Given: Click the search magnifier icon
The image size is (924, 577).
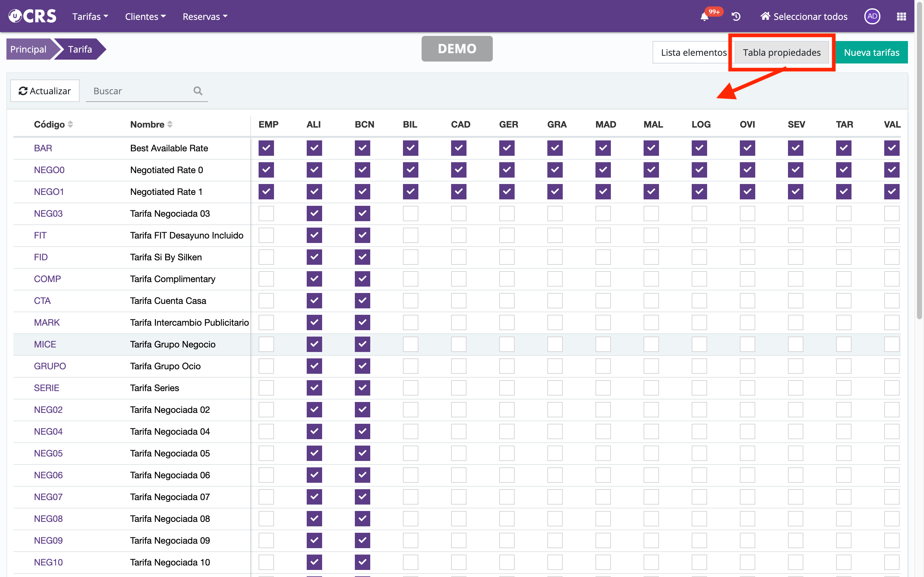Looking at the screenshot, I should [x=198, y=91].
